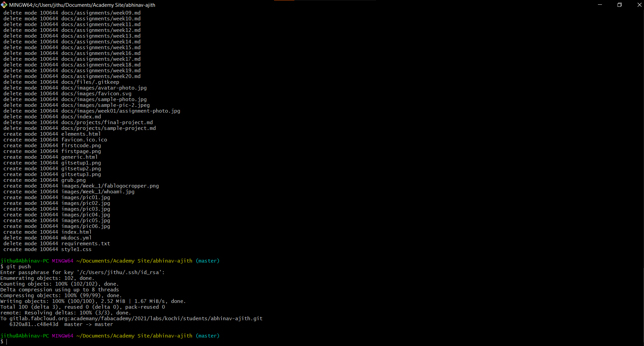Click the Git Bash icon in title bar
Image resolution: width=644 pixels, height=346 pixels.
click(4, 5)
